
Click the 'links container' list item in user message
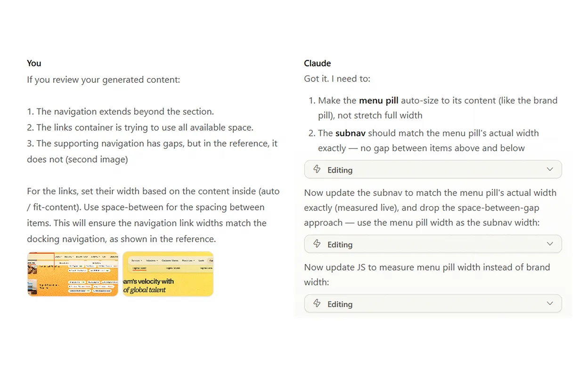(x=140, y=127)
